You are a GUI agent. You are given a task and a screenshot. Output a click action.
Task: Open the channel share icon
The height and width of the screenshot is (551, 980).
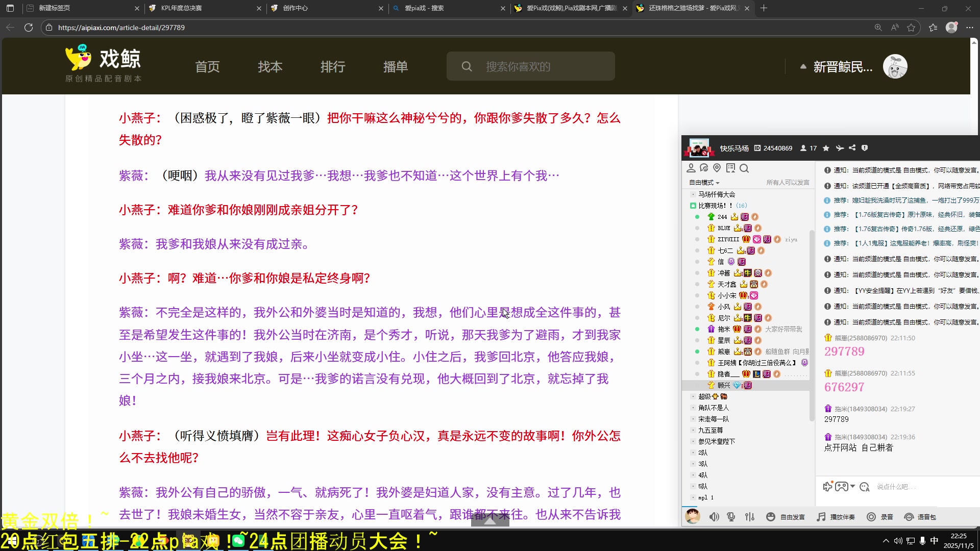coord(852,148)
